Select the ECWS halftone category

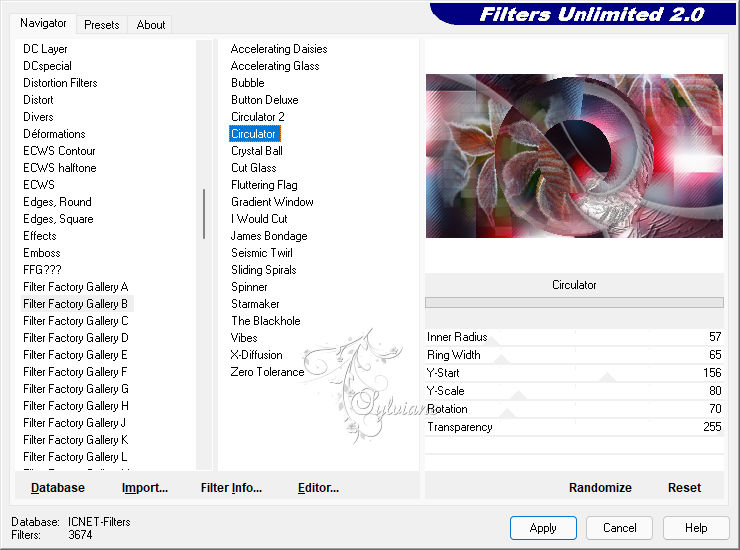(x=59, y=168)
